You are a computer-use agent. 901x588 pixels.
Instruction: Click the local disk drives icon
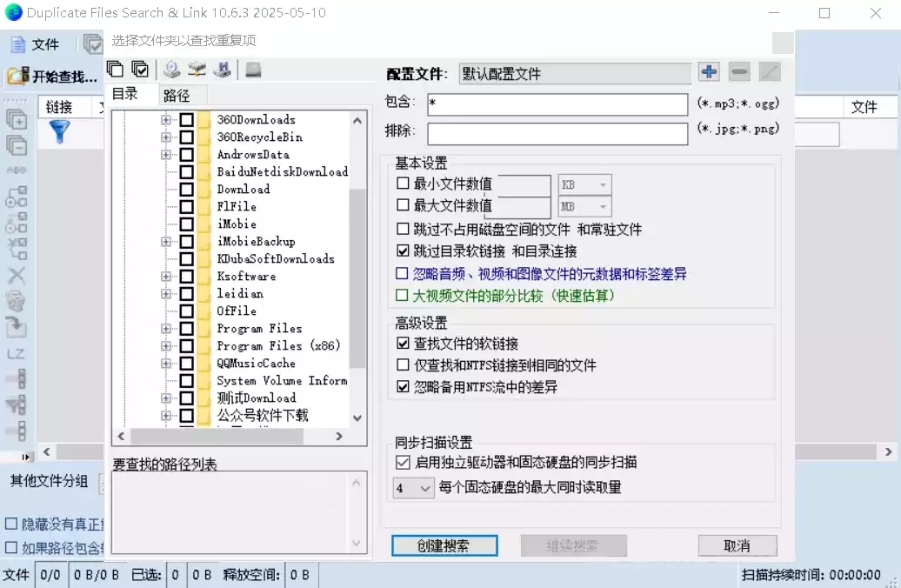[x=172, y=70]
